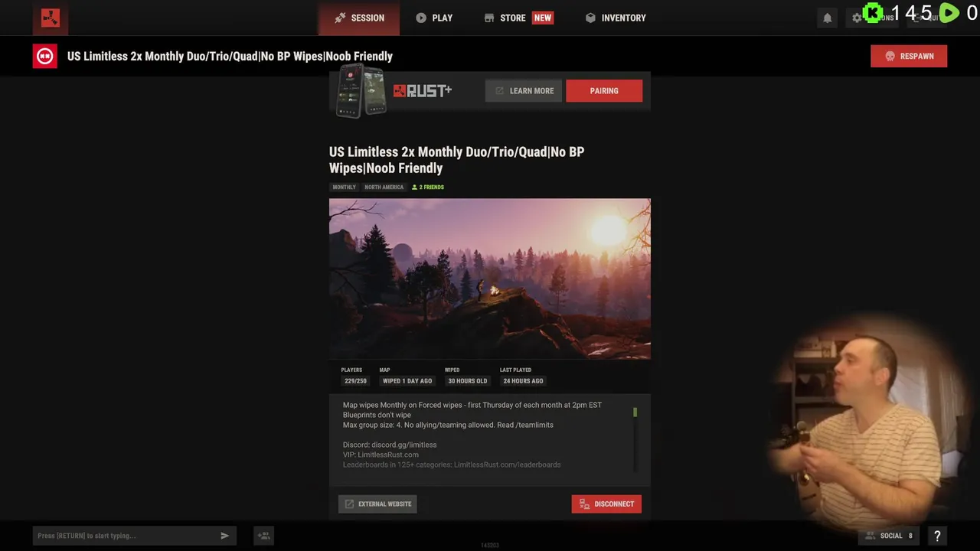This screenshot has width=980, height=551.
Task: Click the Rust+ phone image
Action: click(x=361, y=90)
